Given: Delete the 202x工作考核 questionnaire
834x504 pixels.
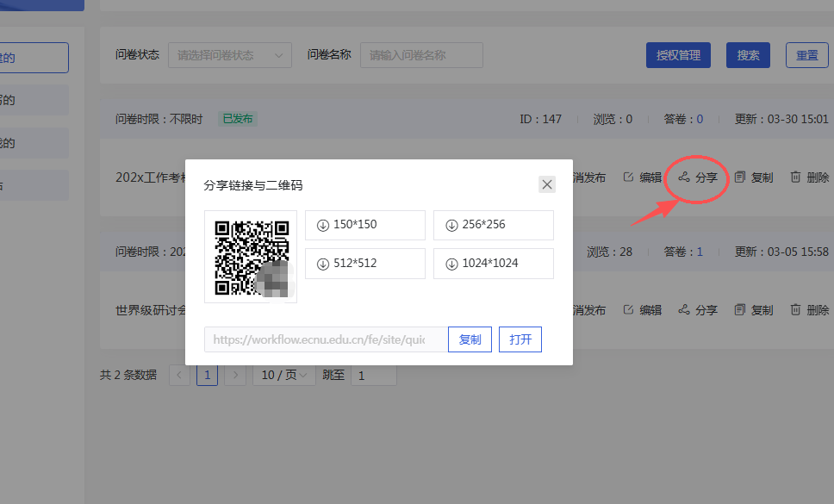Looking at the screenshot, I should [x=810, y=177].
